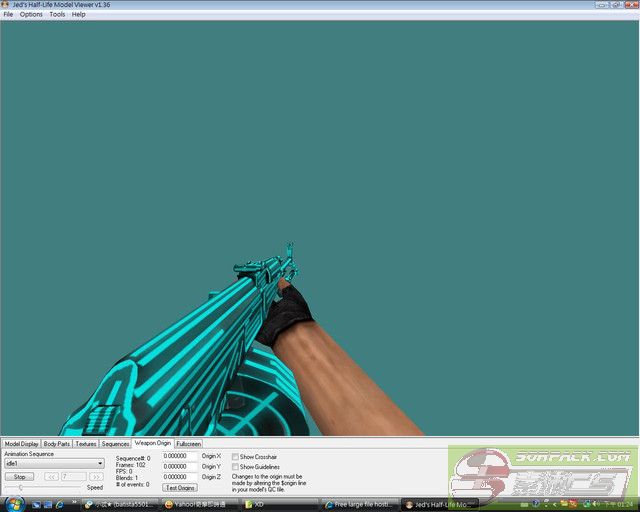Enable the Show Guidelines checkbox
The image size is (640, 512).
tap(235, 467)
